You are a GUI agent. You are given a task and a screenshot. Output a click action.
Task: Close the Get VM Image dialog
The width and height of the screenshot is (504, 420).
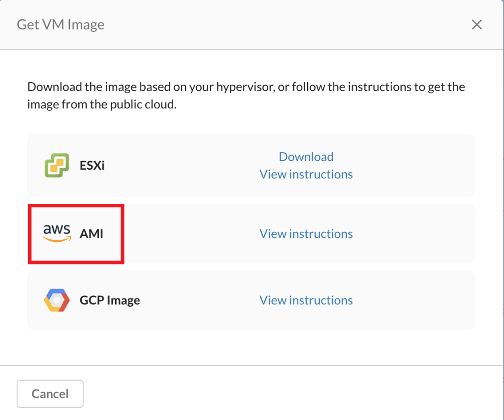click(476, 25)
